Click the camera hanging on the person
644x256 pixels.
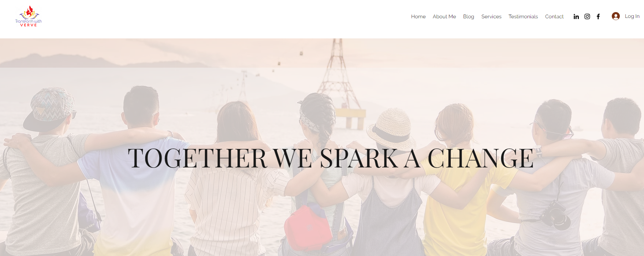pyautogui.click(x=556, y=216)
